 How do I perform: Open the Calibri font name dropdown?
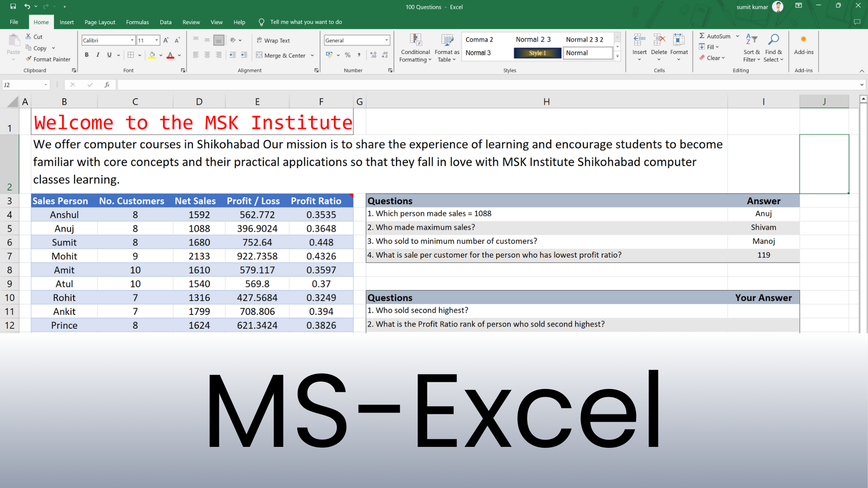[x=132, y=40]
